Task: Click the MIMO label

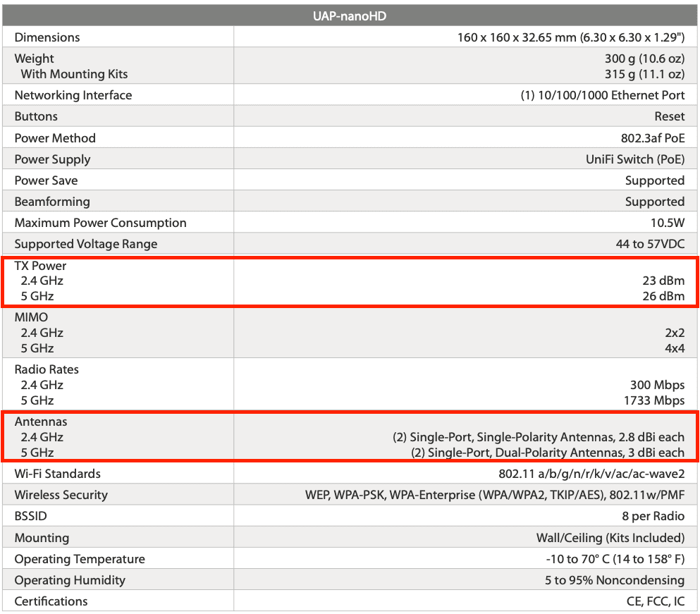Action: pyautogui.click(x=31, y=317)
